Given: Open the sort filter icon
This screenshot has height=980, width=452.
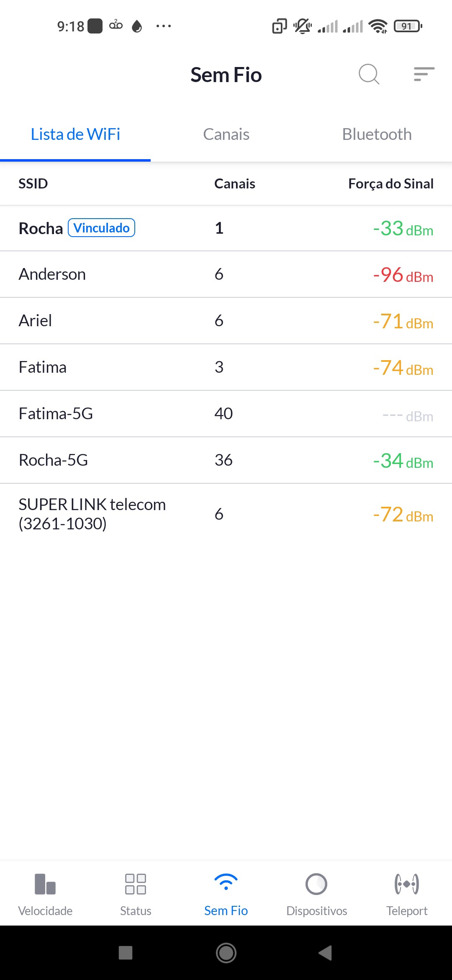Looking at the screenshot, I should (x=424, y=74).
